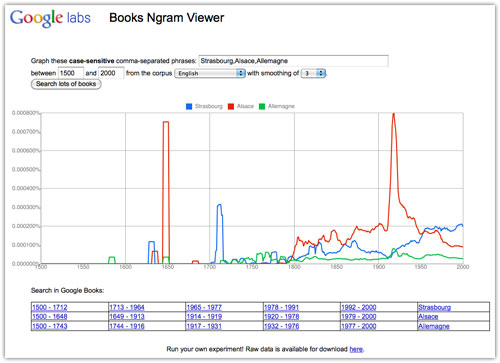Click the 1900 x-axis label
The image size is (500, 363).
point(378,267)
